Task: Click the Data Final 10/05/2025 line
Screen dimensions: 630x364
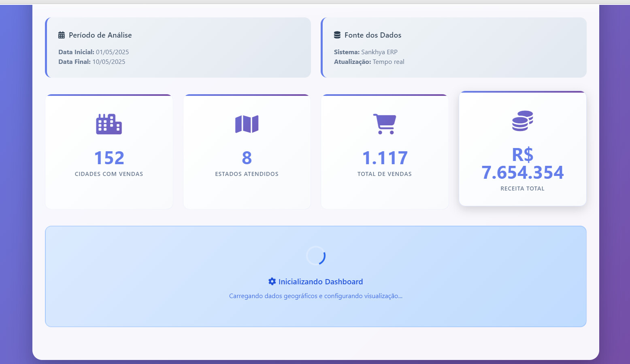Action: coord(92,62)
